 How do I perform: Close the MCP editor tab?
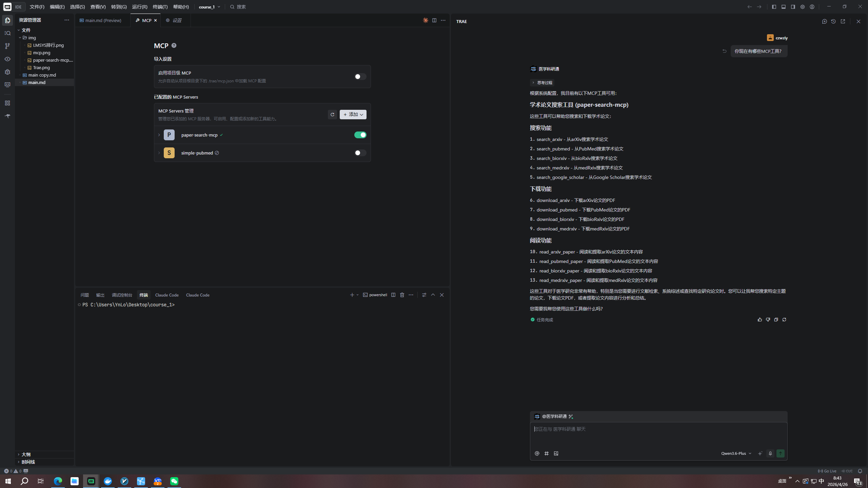[x=156, y=20]
